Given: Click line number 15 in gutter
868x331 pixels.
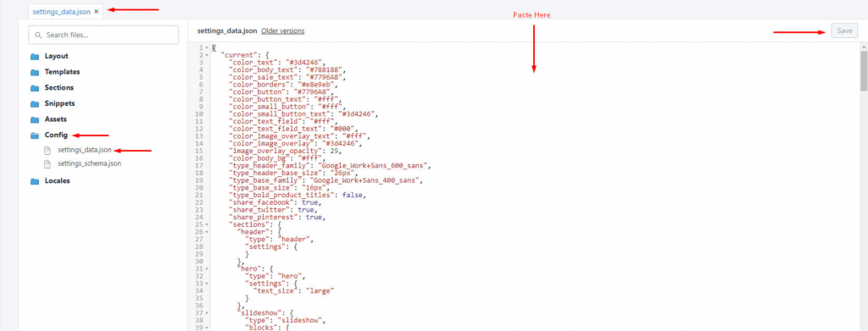Looking at the screenshot, I should click(x=200, y=151).
